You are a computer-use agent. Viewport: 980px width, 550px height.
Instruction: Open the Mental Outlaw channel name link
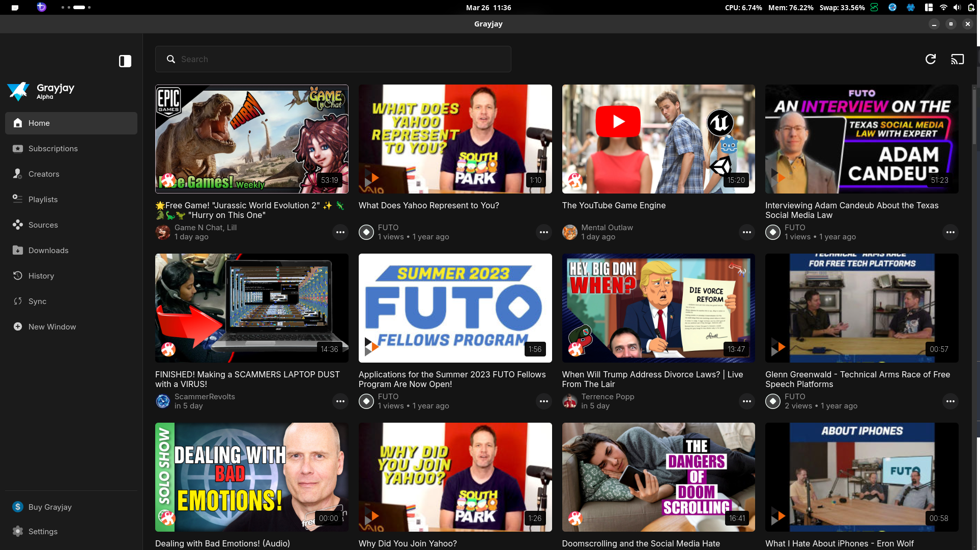click(x=607, y=228)
